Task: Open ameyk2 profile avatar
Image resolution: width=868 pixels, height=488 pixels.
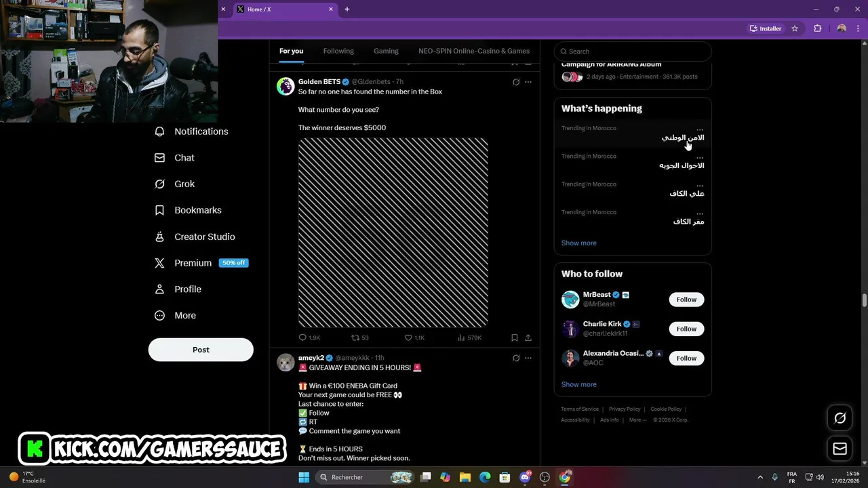Action: 285,363
